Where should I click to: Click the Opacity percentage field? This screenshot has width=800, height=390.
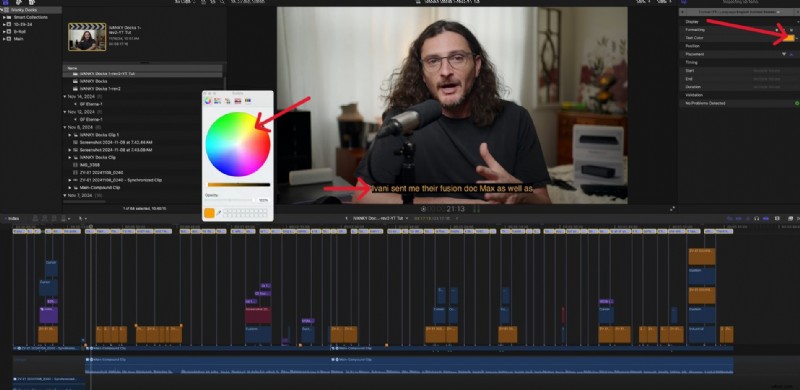pyautogui.click(x=263, y=201)
